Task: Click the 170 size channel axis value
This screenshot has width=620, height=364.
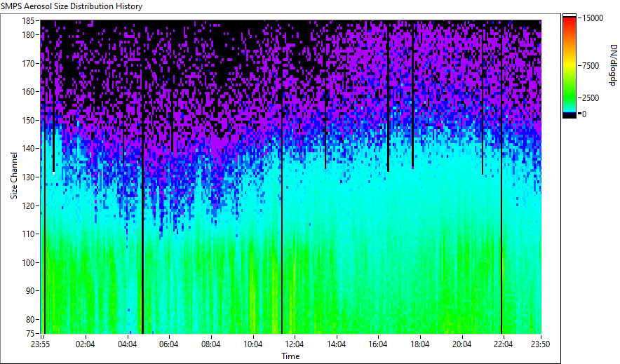Action: tap(29, 63)
